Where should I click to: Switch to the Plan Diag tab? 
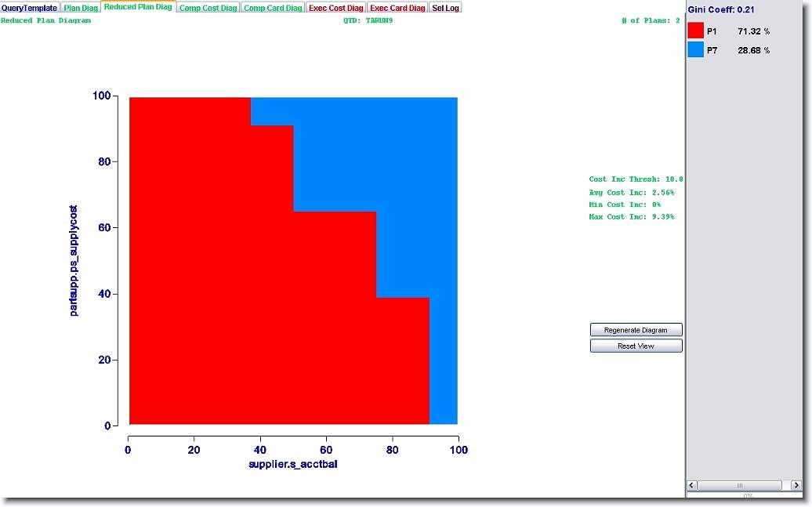(x=81, y=8)
